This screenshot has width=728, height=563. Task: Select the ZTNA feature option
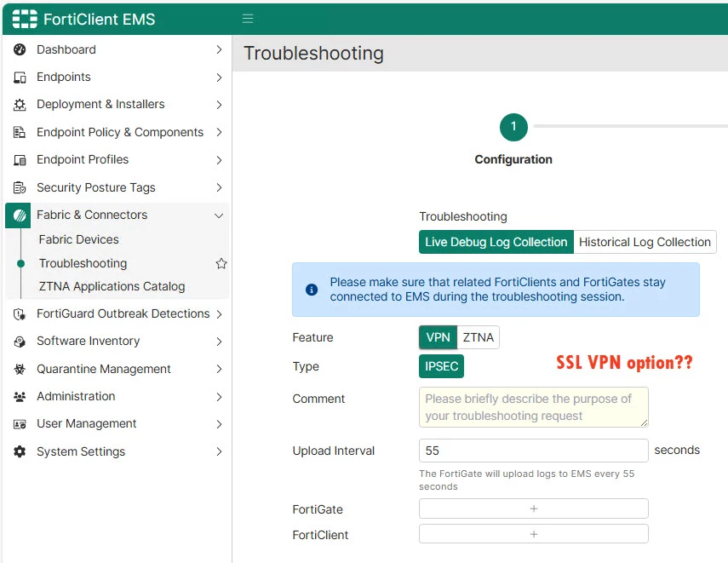click(479, 337)
